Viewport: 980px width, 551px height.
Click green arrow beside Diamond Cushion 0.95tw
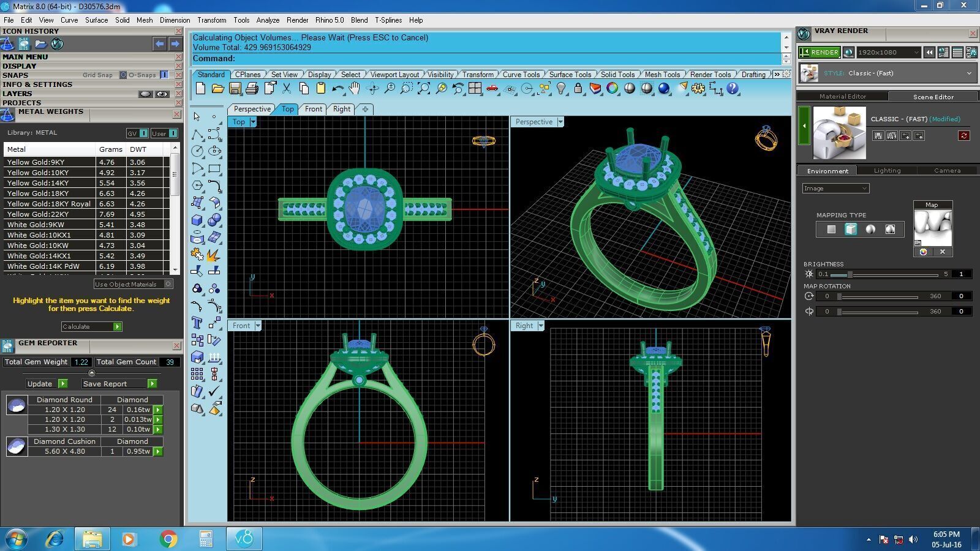tap(158, 452)
